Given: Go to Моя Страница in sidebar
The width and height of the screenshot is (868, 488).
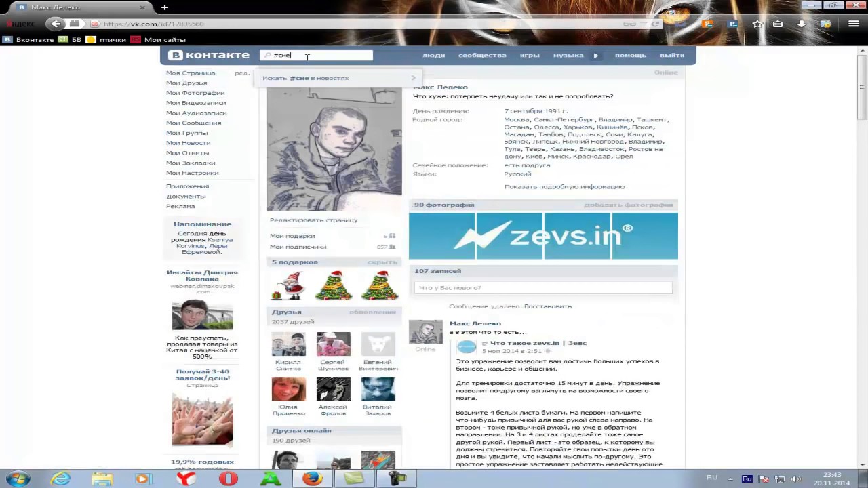Looking at the screenshot, I should coord(191,73).
